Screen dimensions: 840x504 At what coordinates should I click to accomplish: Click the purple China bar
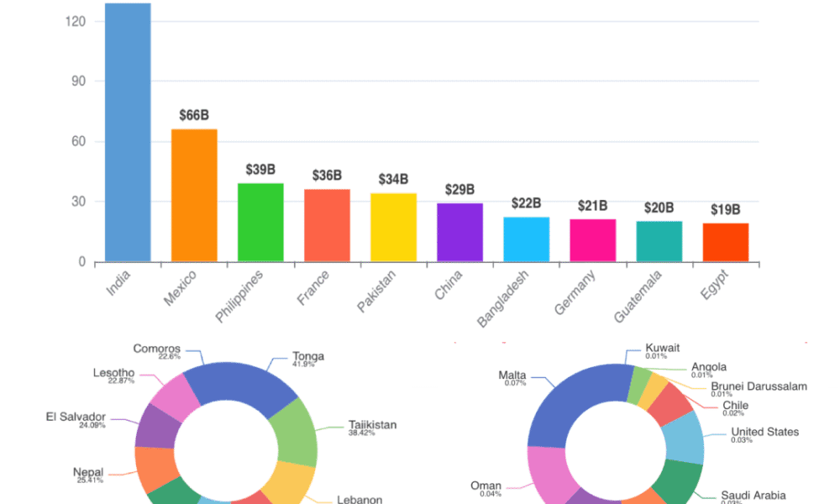click(459, 232)
